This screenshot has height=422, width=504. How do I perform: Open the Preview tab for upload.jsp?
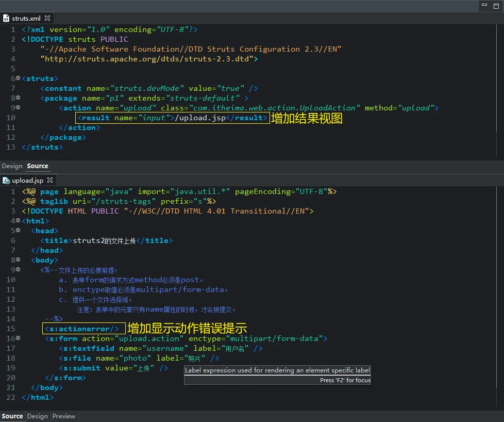click(64, 416)
